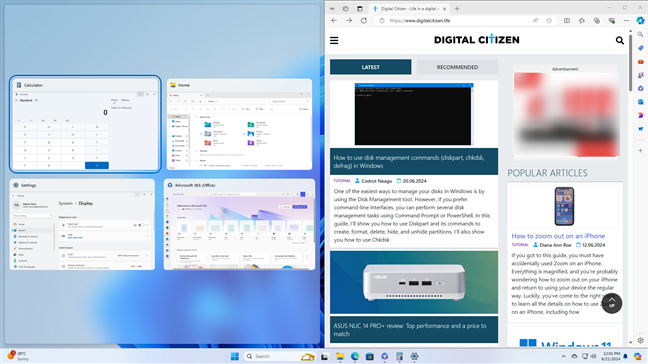Viewport: 648px width, 364px height.
Task: Open Edge split screen button
Action: click(567, 21)
